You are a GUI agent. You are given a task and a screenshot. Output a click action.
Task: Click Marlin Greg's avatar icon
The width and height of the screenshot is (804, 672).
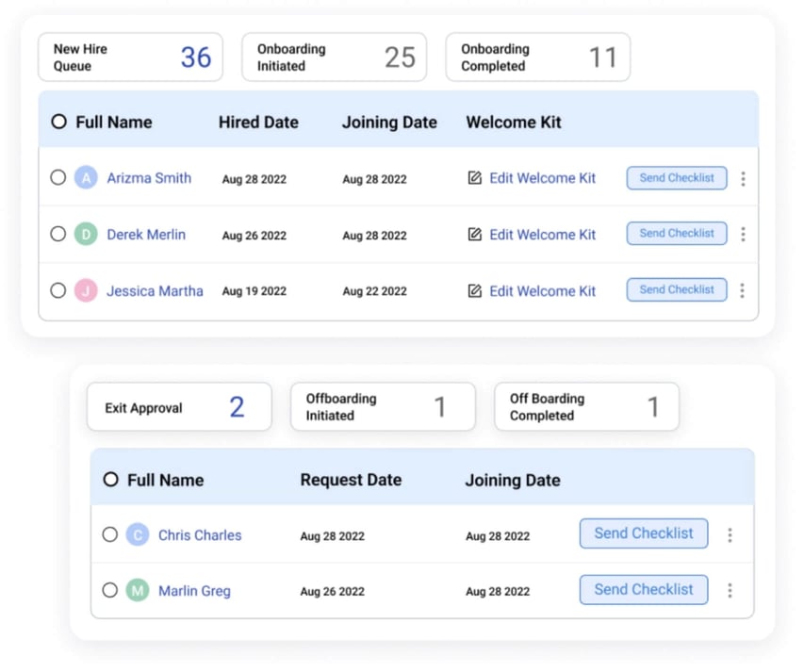coord(138,591)
